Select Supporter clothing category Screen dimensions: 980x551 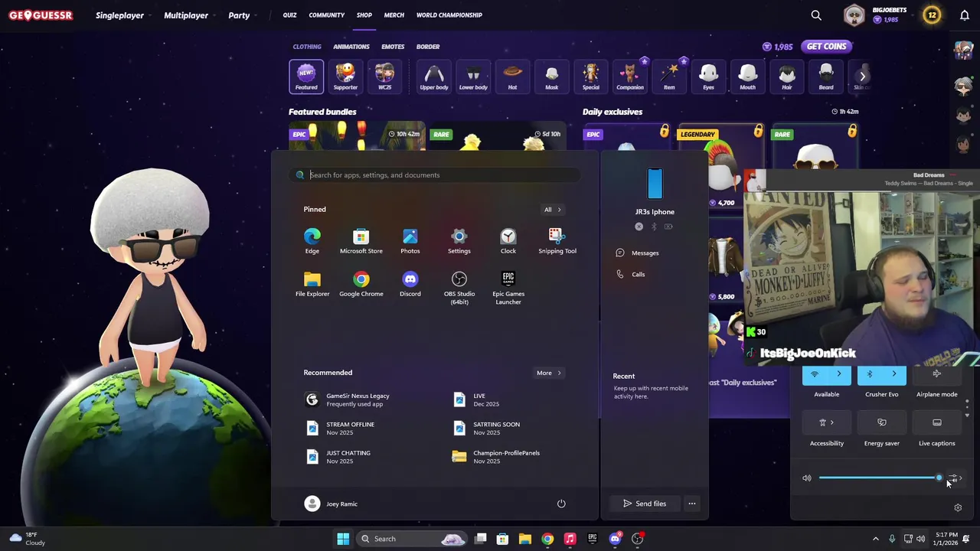[345, 77]
